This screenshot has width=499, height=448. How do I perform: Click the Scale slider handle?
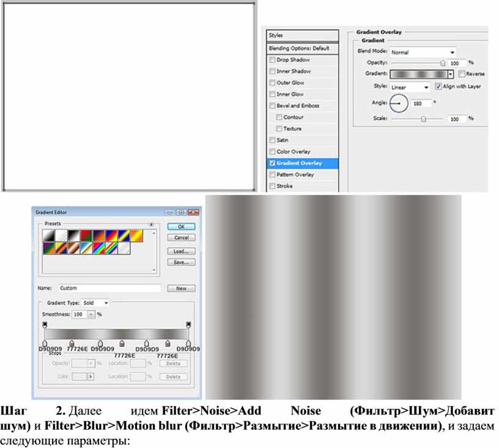[424, 119]
